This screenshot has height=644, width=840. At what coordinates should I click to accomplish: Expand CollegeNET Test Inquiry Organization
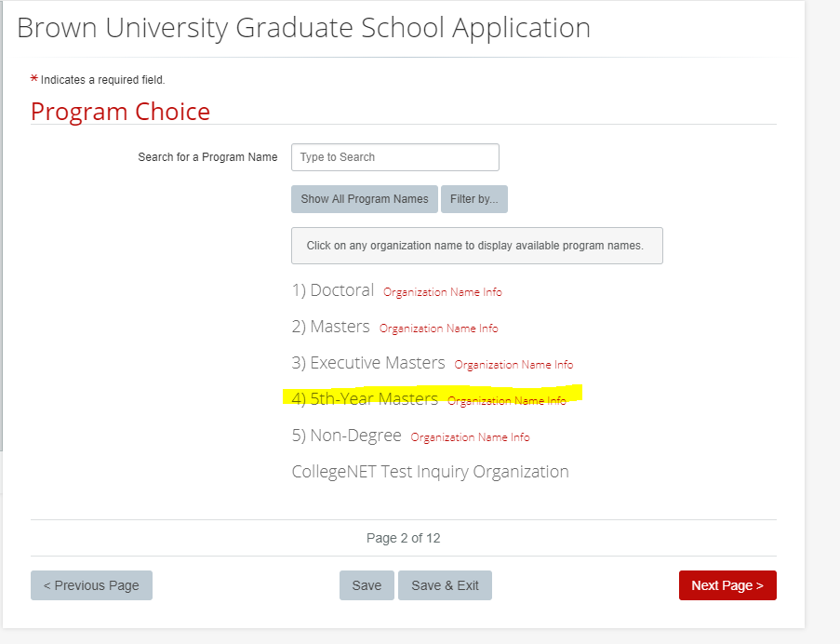coord(430,472)
